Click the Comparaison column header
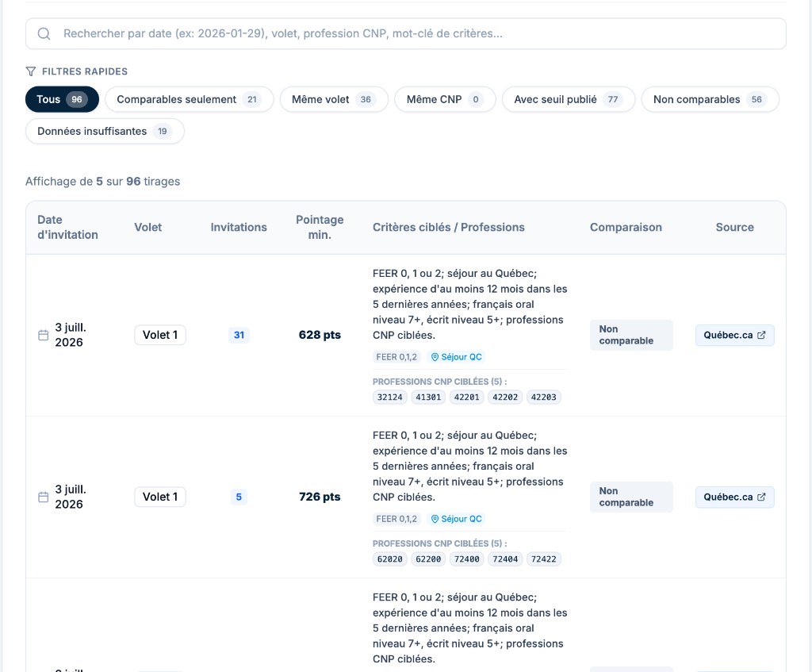The width and height of the screenshot is (812, 672). (x=626, y=227)
